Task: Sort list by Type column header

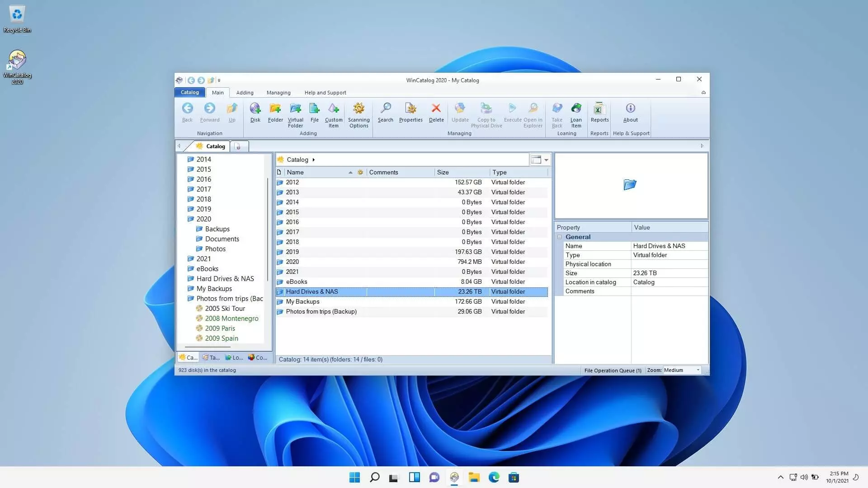Action: point(519,172)
